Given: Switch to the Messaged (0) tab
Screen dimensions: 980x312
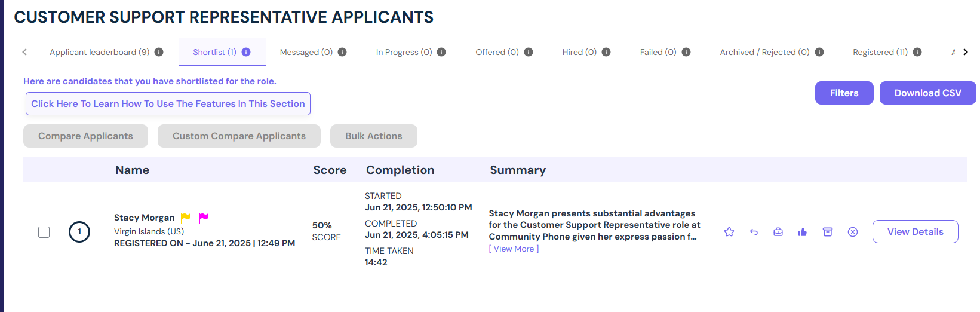Looking at the screenshot, I should (306, 52).
